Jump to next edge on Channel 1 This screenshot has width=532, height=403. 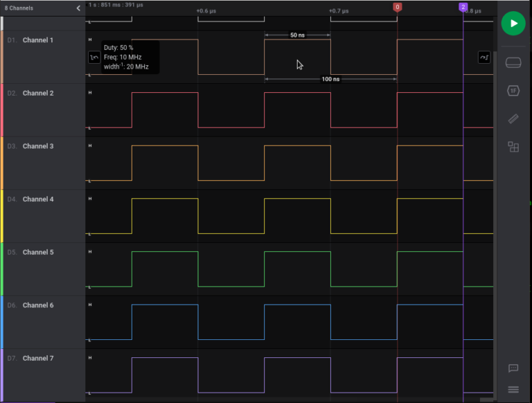pos(484,57)
